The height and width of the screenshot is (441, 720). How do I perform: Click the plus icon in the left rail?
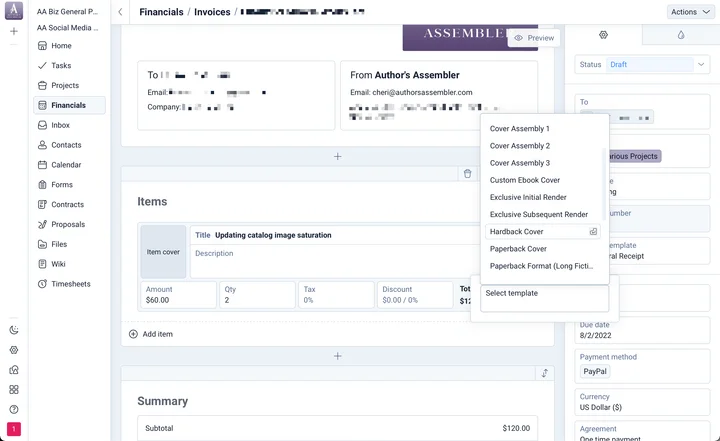click(x=14, y=32)
